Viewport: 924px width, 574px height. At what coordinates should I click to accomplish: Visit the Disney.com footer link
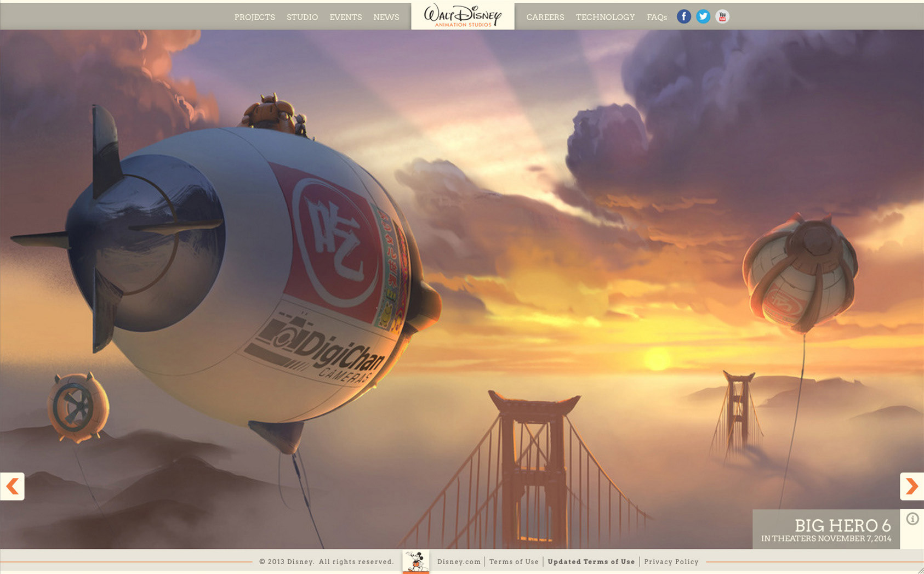pyautogui.click(x=459, y=562)
